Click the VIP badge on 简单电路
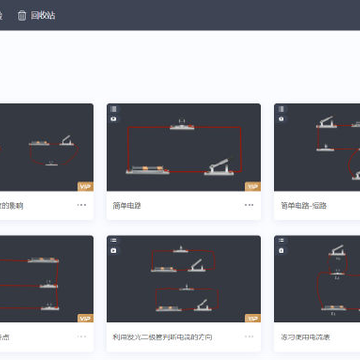The width and height of the screenshot is (360, 360). coord(253,186)
